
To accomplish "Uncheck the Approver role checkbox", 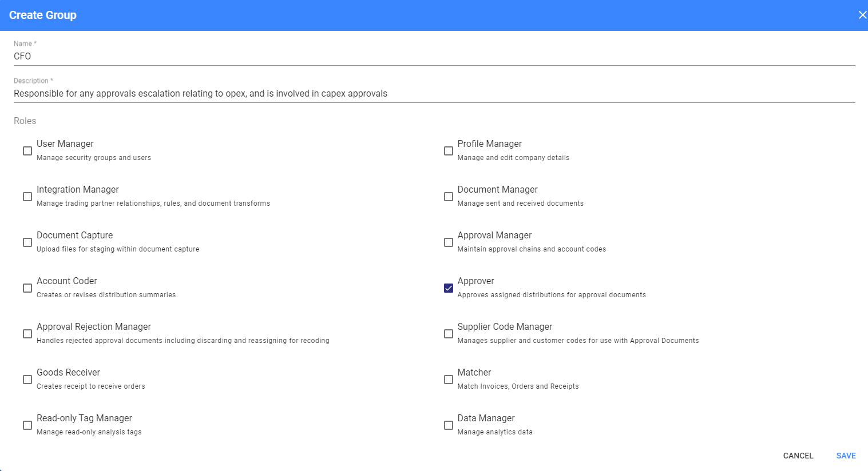I will [x=449, y=288].
